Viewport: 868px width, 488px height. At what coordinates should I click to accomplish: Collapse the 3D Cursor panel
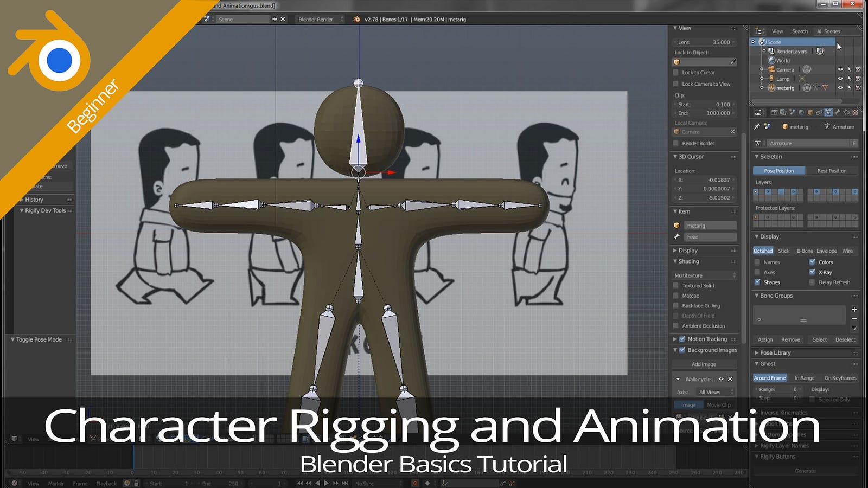[x=675, y=156]
